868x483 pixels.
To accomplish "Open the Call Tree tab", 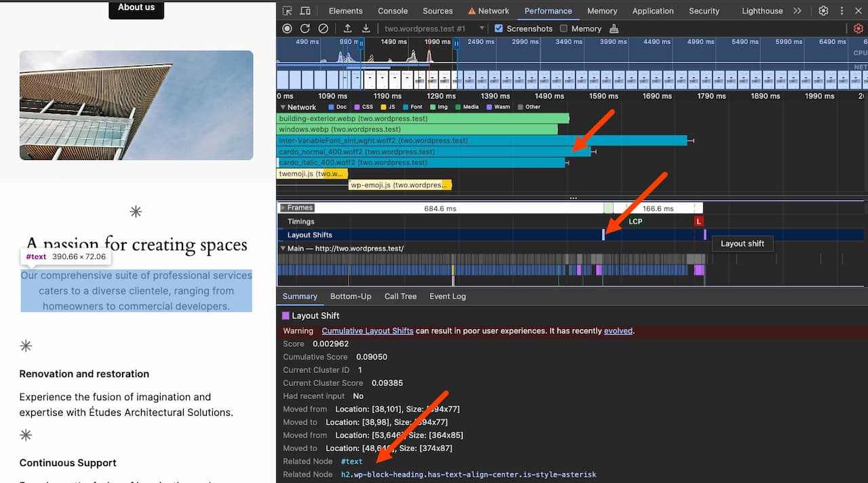I will pyautogui.click(x=400, y=296).
